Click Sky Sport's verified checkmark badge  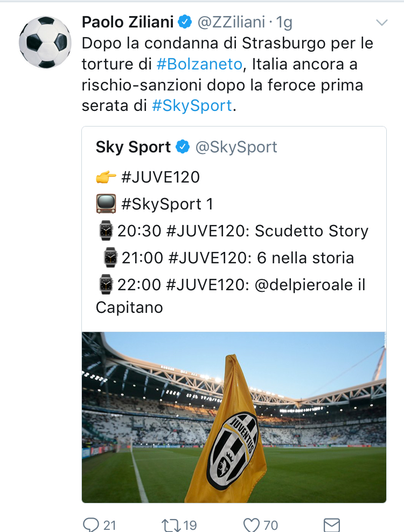(x=183, y=146)
